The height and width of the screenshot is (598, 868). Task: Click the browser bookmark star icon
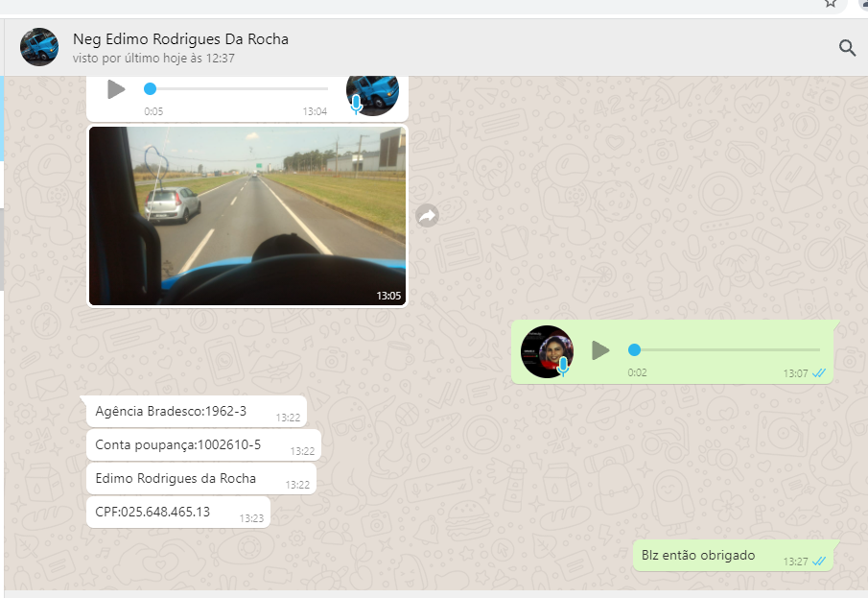(x=831, y=3)
